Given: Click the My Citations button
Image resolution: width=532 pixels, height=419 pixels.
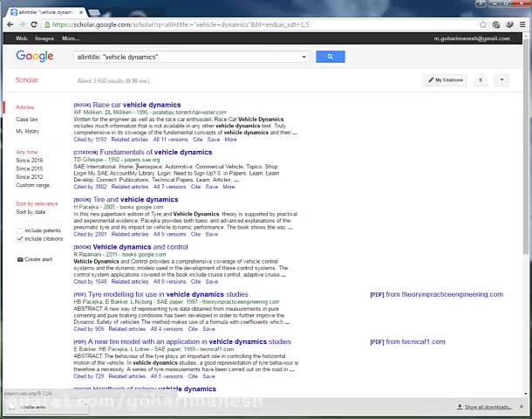Looking at the screenshot, I should 445,79.
